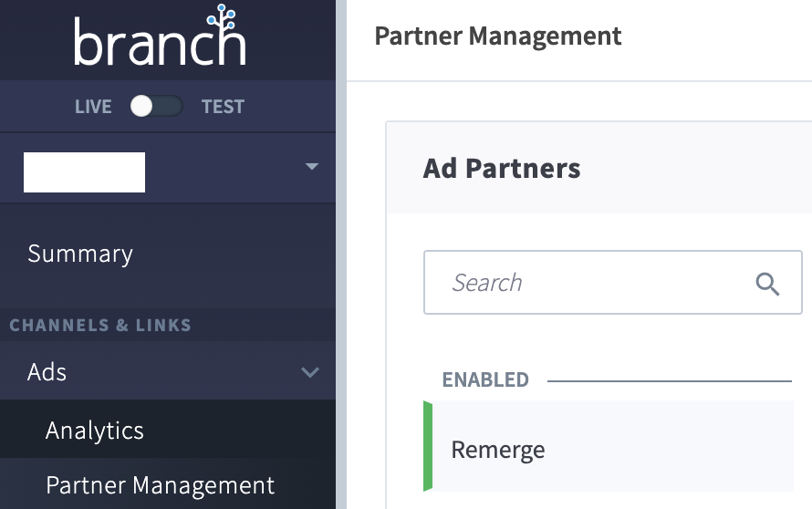Screen dimensions: 812x509
Task: Click the magnifying glass search icon
Action: coord(767,284)
